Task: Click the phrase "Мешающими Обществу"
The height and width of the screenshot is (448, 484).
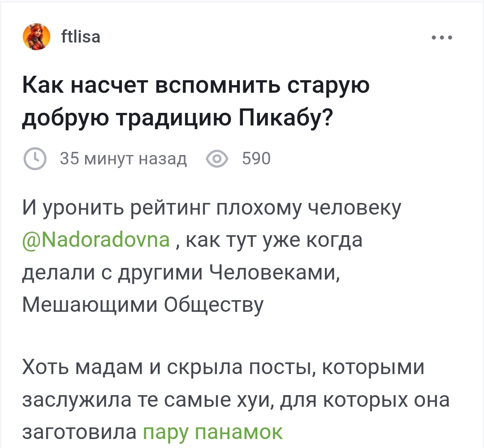Action: click(x=143, y=305)
